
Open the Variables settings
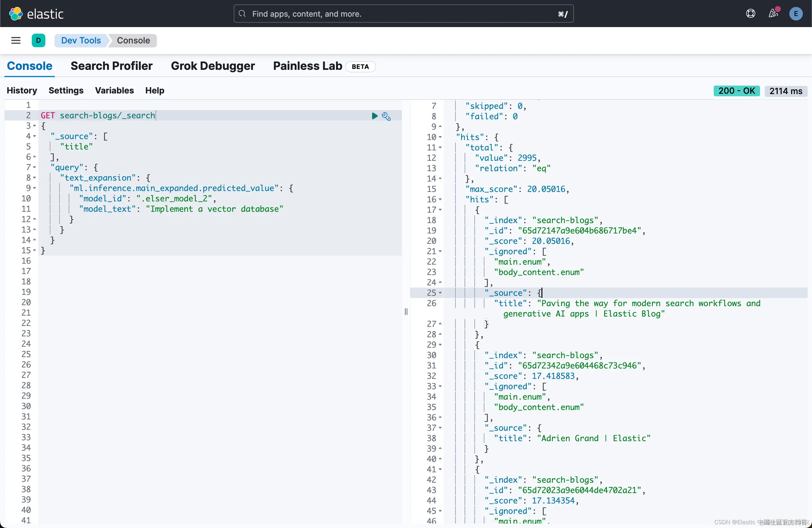(114, 90)
